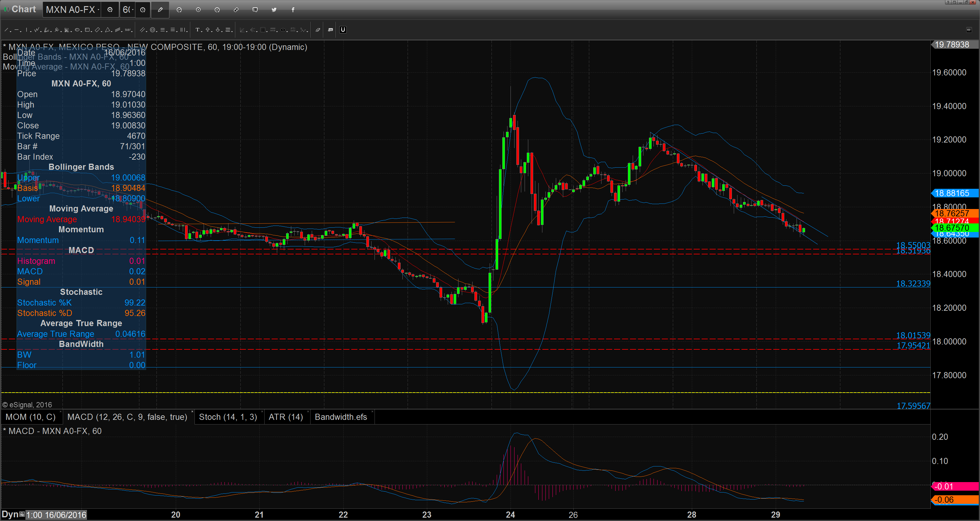Expand the MOB tool dropdown arrow
980x521 pixels.
pos(277,32)
